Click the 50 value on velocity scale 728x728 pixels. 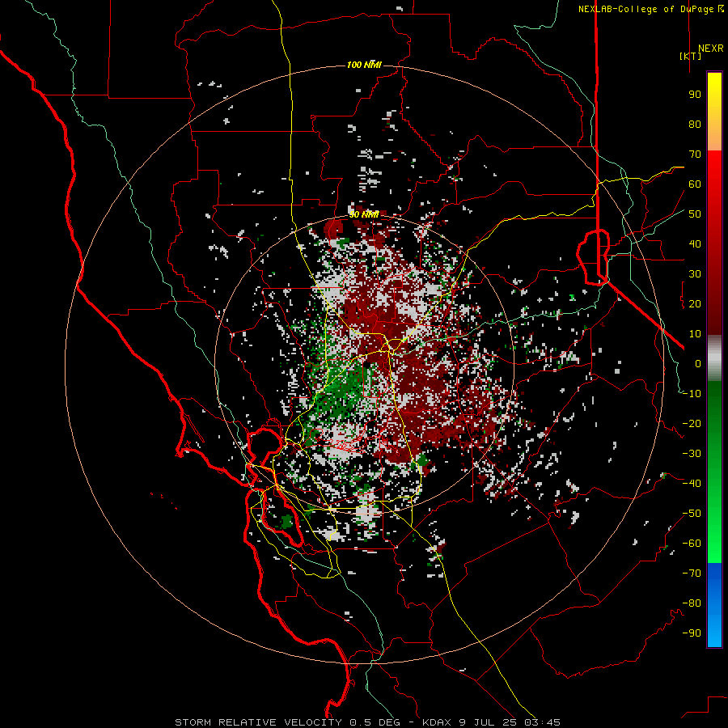tap(695, 214)
